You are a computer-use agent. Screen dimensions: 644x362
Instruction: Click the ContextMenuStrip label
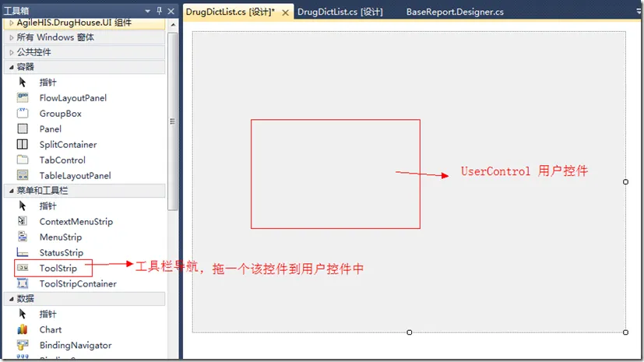point(76,221)
